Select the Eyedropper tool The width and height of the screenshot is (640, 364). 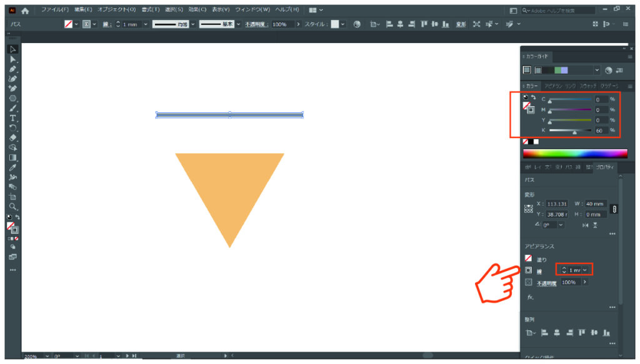point(12,167)
